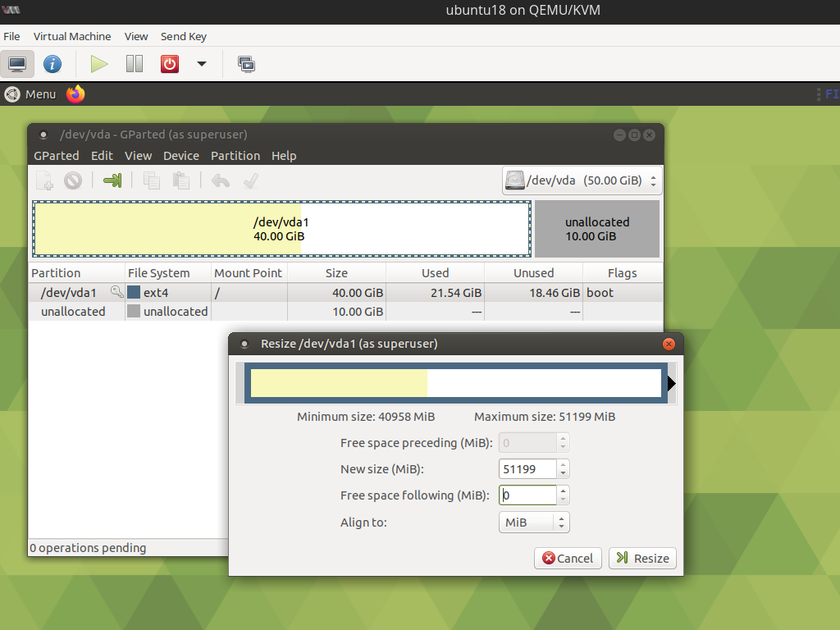Screen dimensions: 840x630
Task: Click the virt-manager graphical console monitor icon
Action: click(17, 64)
